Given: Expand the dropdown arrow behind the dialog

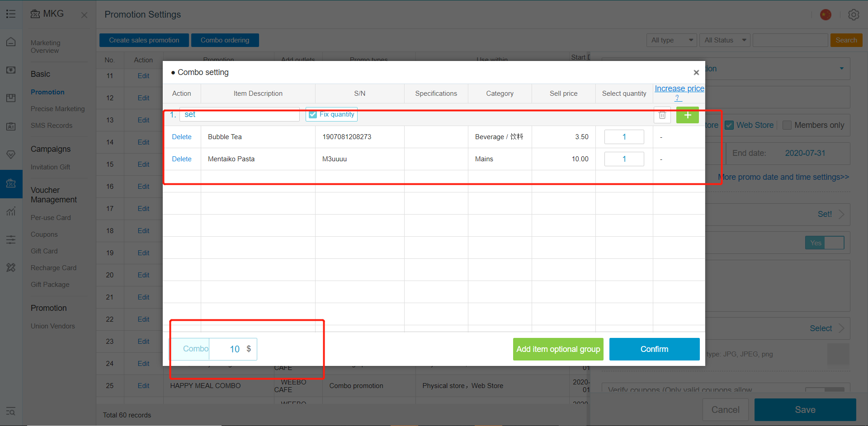Looking at the screenshot, I should tap(842, 69).
